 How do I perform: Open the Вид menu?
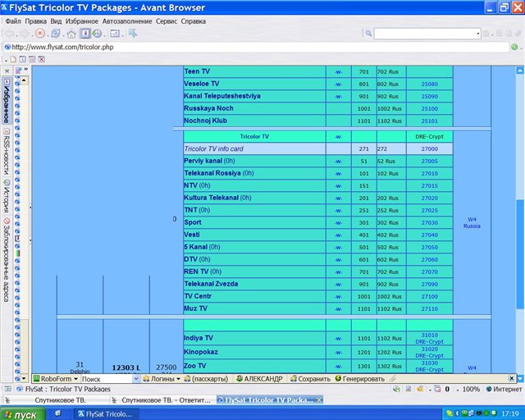(x=56, y=21)
